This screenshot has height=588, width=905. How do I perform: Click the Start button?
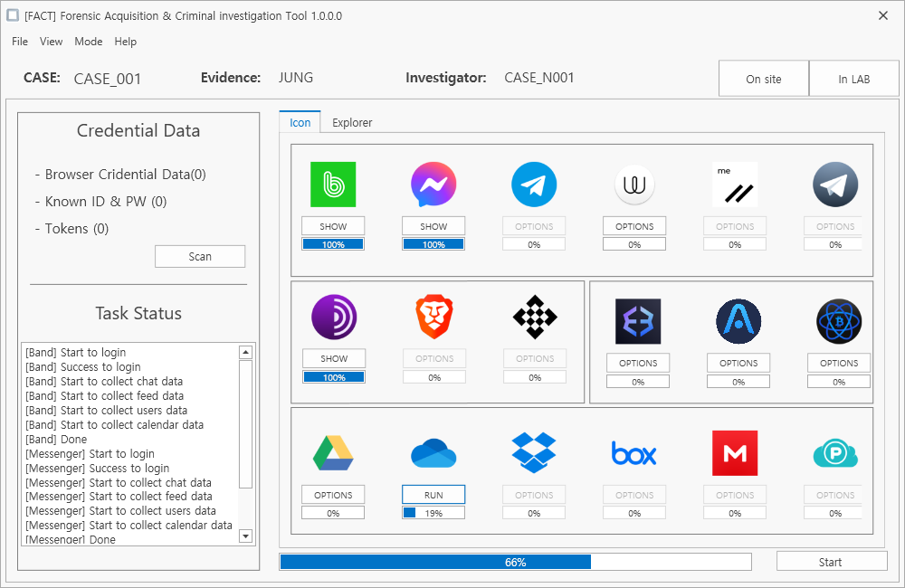(830, 562)
